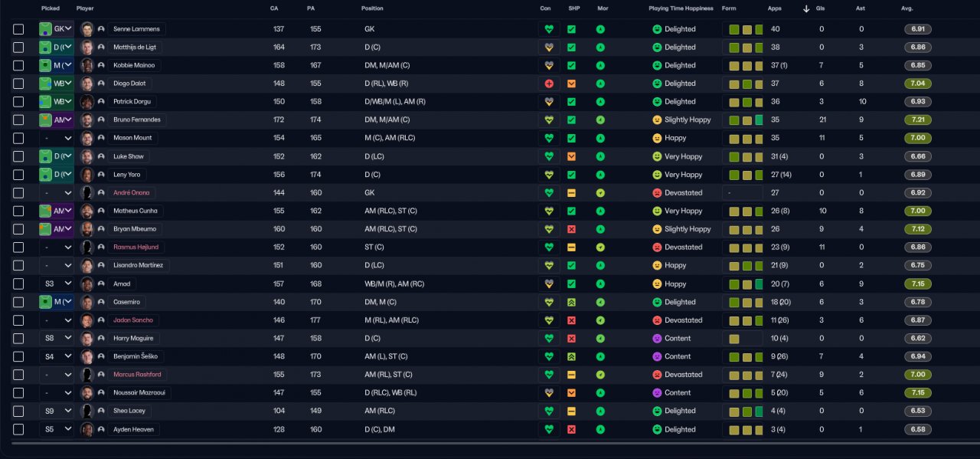
Task: Click Ayden Heaven's red sharpness X icon
Action: pyautogui.click(x=571, y=429)
